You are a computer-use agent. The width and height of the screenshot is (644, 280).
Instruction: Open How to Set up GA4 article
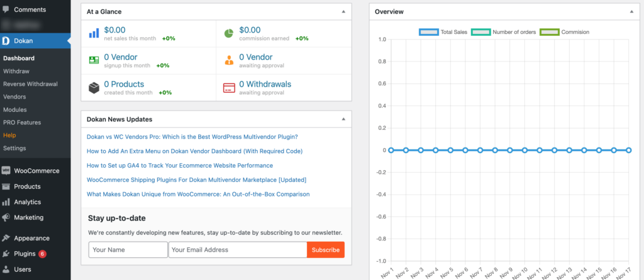pyautogui.click(x=180, y=166)
